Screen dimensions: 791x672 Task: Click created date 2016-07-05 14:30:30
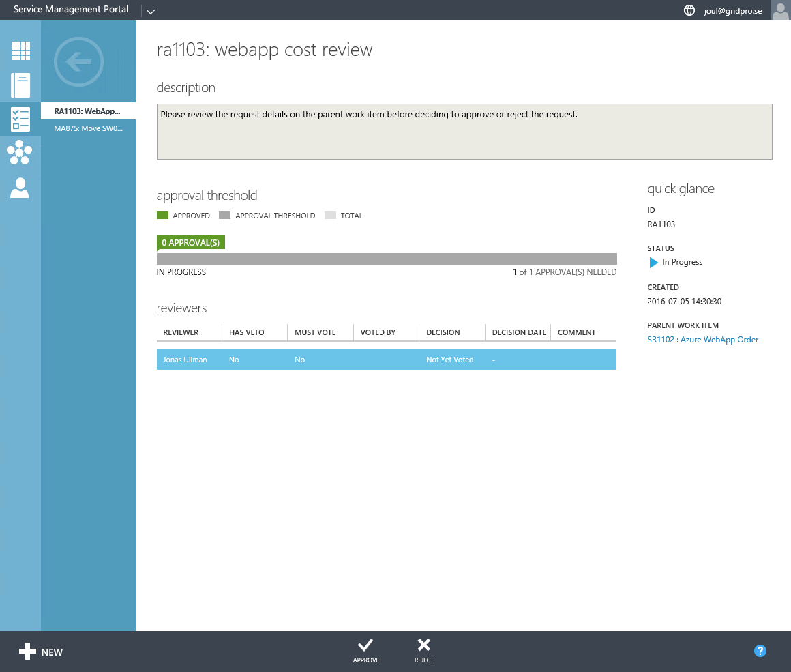pos(685,302)
